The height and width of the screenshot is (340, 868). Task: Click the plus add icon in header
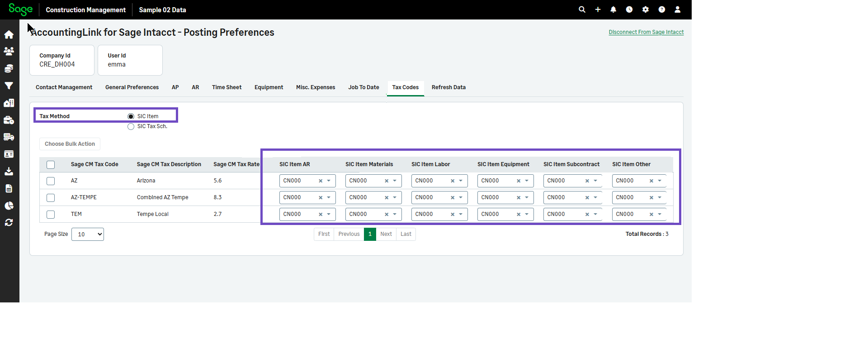tap(598, 10)
